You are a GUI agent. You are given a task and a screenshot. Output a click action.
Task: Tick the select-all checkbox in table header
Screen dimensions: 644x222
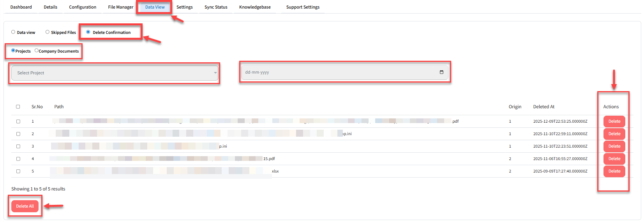coord(18,107)
